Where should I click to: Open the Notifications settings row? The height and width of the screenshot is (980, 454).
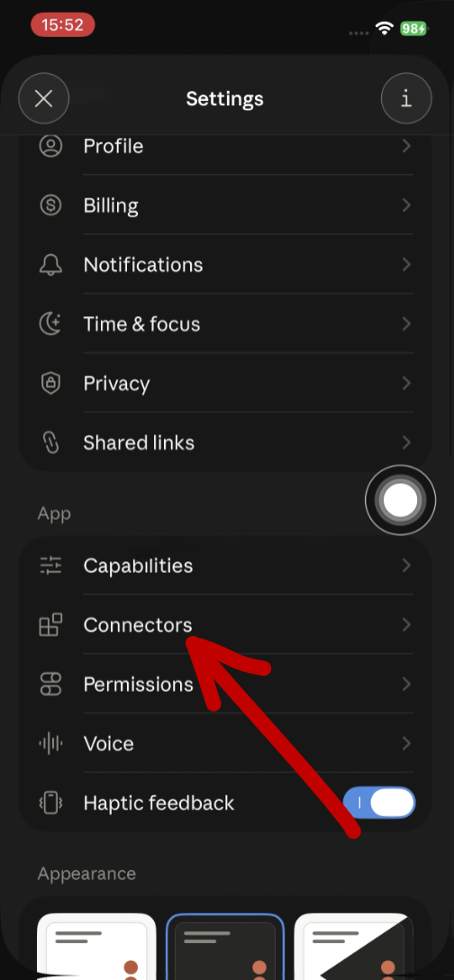click(225, 265)
